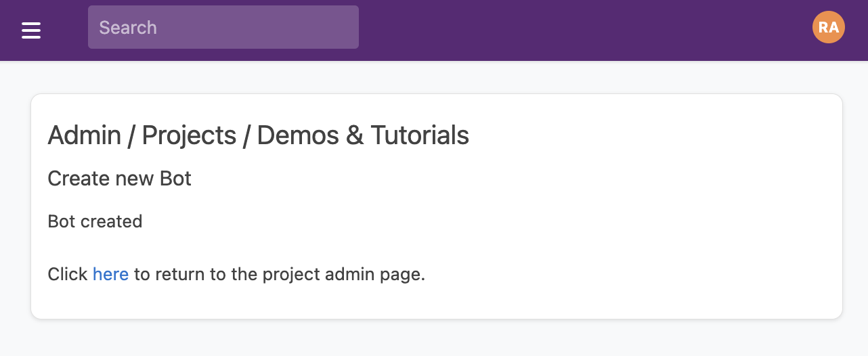Click the slash between Projects and Demos
The height and width of the screenshot is (356, 868).
[x=246, y=135]
